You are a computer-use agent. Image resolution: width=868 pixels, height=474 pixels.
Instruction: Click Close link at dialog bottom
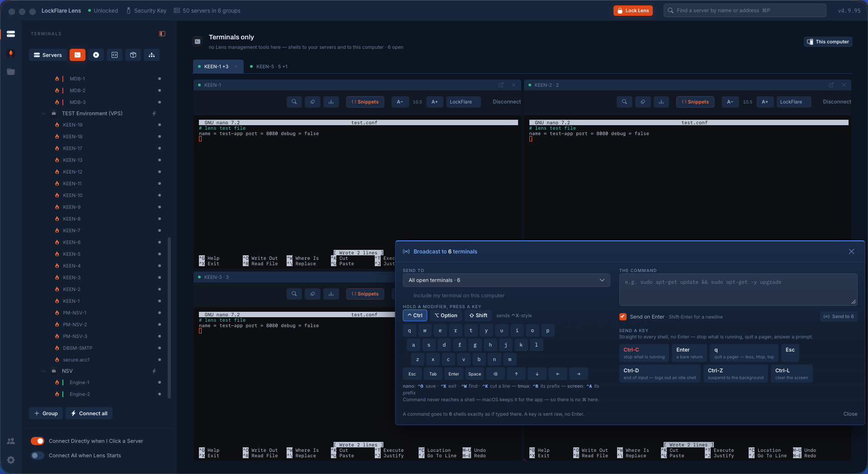point(850,414)
